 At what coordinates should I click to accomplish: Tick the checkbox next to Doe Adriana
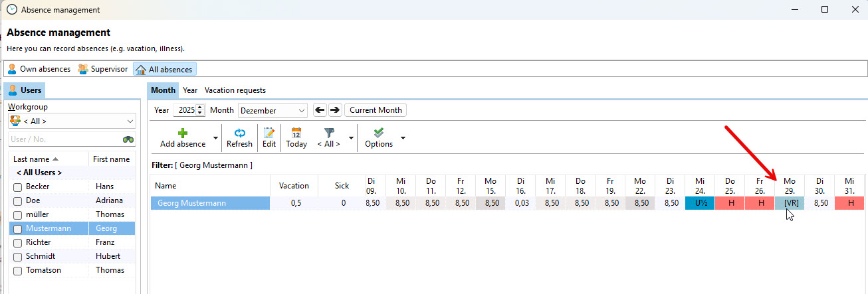click(x=18, y=201)
